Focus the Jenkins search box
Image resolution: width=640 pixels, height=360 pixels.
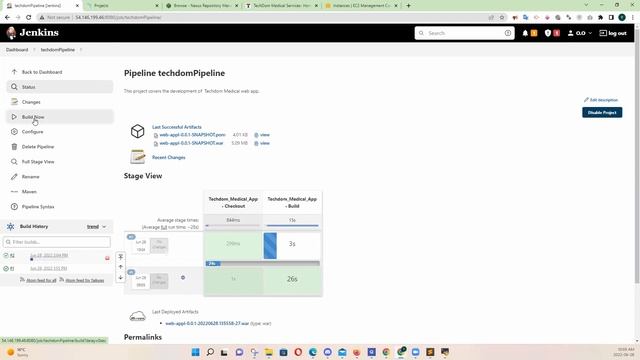464,33
